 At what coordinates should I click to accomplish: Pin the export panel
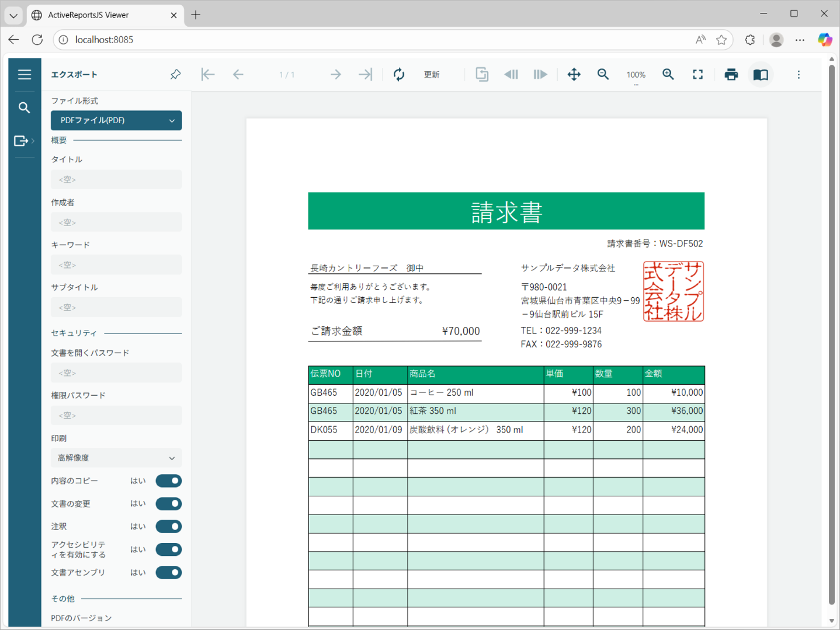(x=175, y=75)
